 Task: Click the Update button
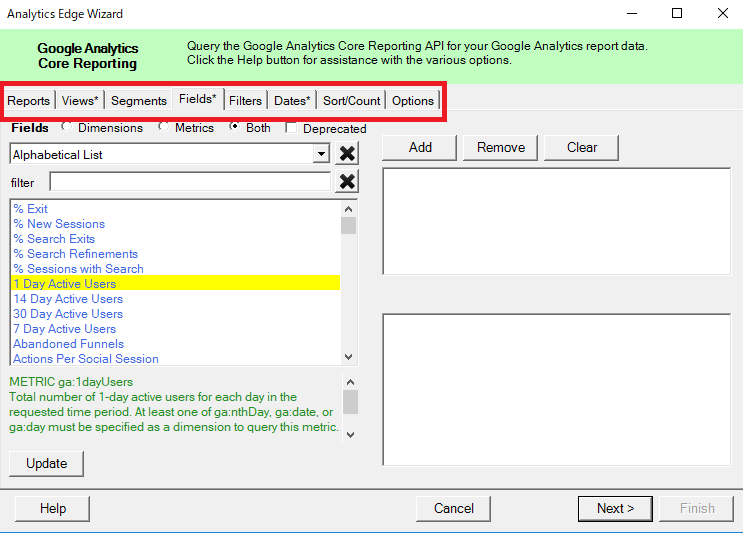click(46, 463)
